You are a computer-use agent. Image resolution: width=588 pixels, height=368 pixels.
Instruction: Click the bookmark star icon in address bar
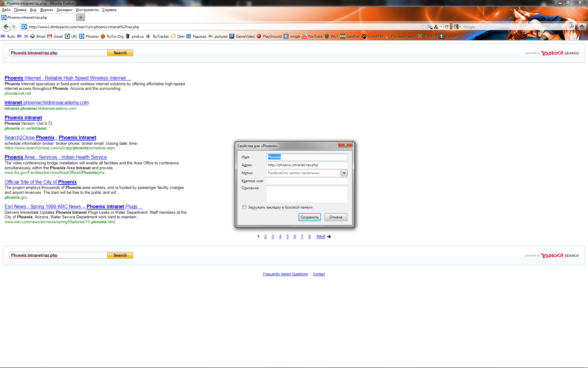424,27
